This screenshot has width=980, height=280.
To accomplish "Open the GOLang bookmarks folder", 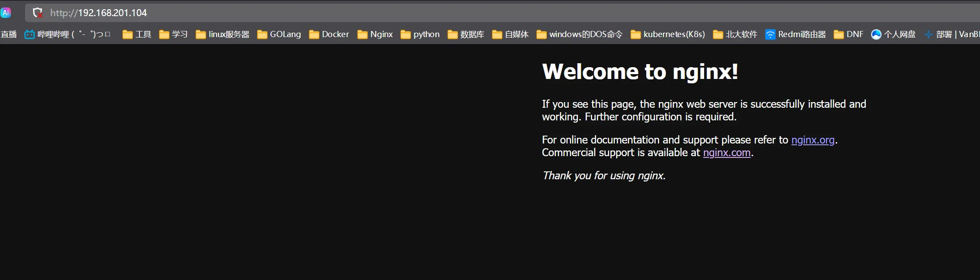I will click(x=279, y=34).
